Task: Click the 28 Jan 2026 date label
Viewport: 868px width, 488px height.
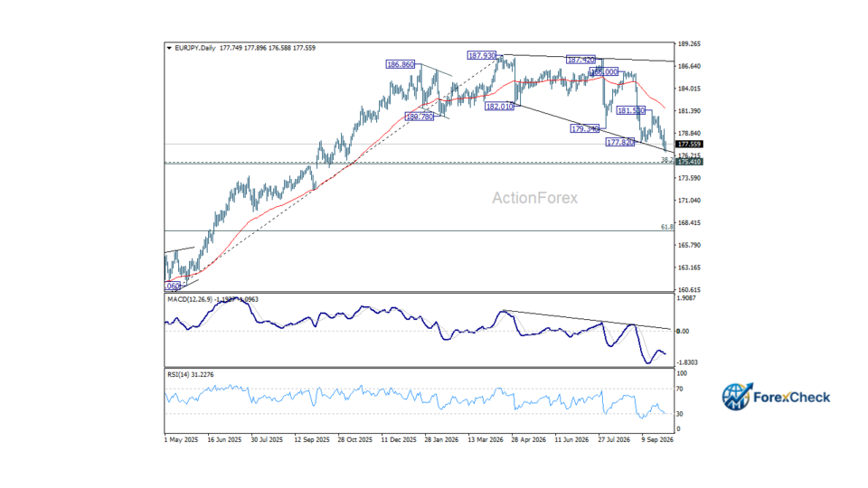Action: click(x=441, y=440)
